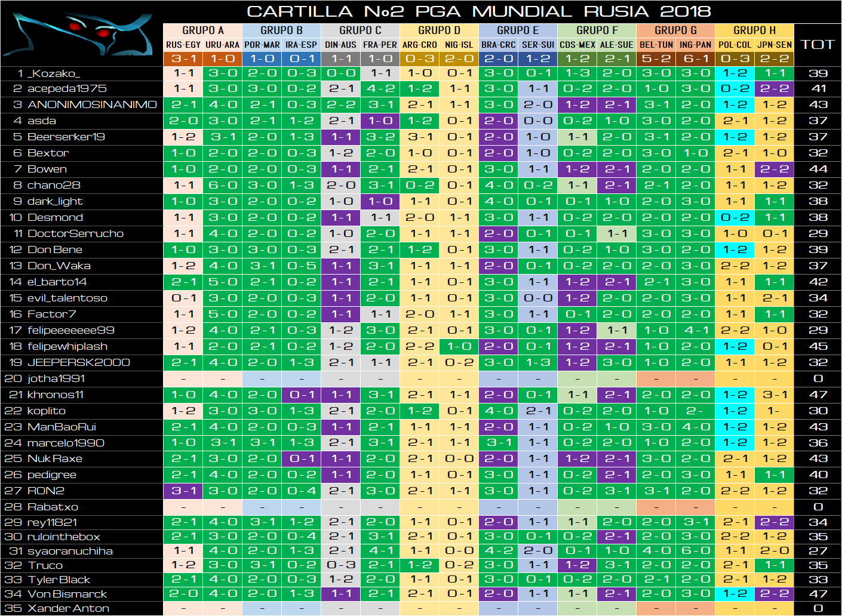Click the BRA-CRC match header
Image resolution: width=842 pixels, height=616 pixels.
(499, 45)
